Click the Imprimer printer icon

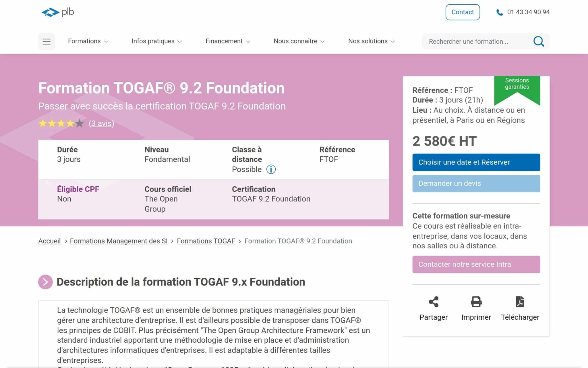click(x=476, y=302)
